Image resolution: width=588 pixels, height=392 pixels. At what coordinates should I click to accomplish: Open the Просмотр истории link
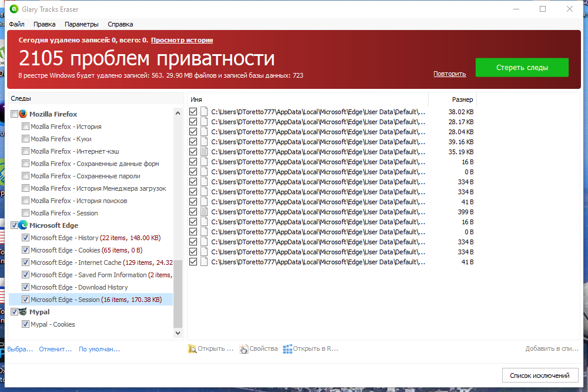pos(182,40)
